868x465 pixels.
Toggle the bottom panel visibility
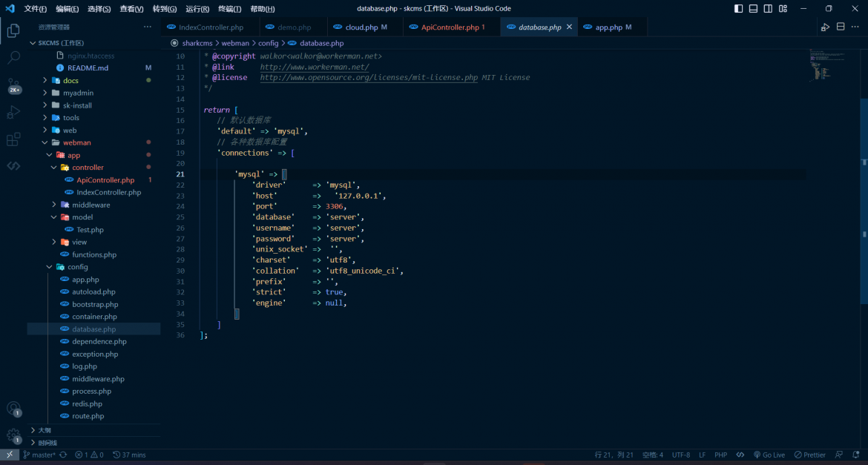coord(754,8)
